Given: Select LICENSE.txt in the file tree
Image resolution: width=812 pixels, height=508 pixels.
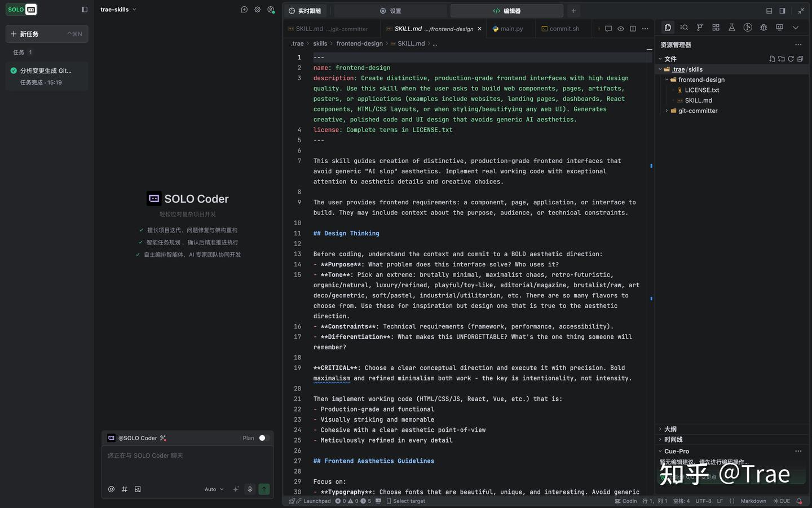Looking at the screenshot, I should coord(701,90).
